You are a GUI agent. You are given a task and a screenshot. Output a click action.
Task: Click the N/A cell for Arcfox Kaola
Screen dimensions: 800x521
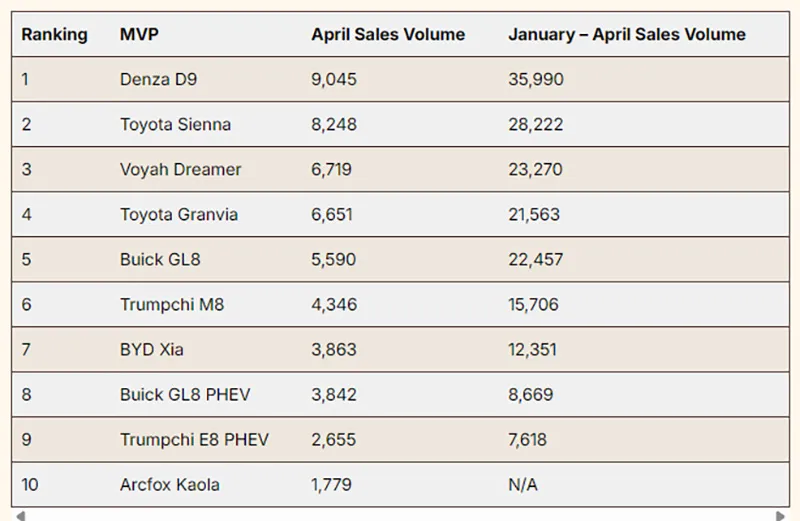tap(523, 485)
